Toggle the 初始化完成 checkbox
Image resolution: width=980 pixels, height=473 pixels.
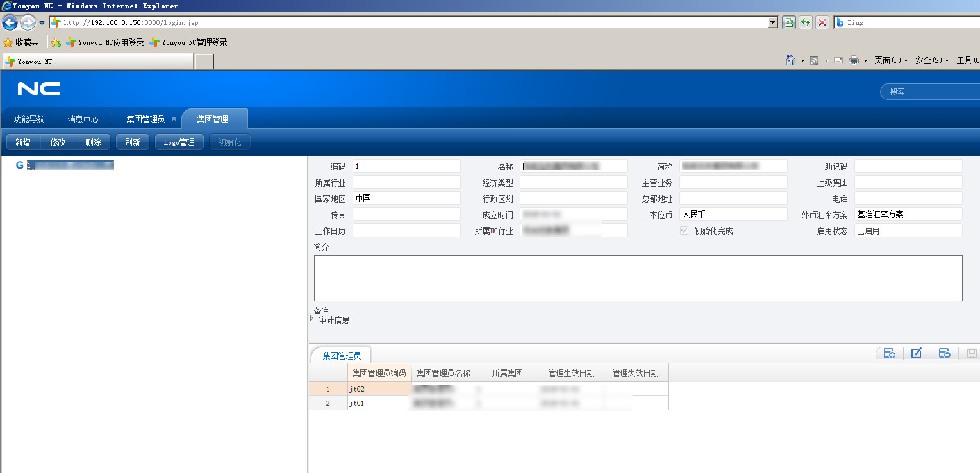point(684,231)
